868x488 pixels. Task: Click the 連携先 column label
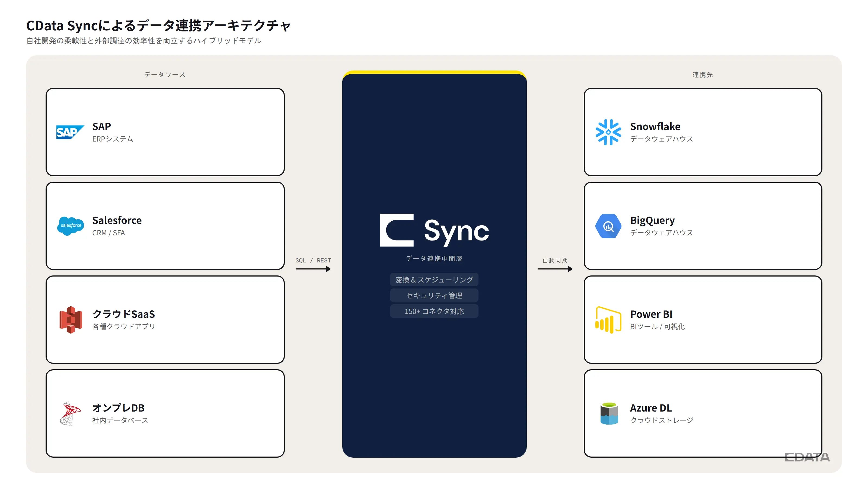(x=703, y=75)
